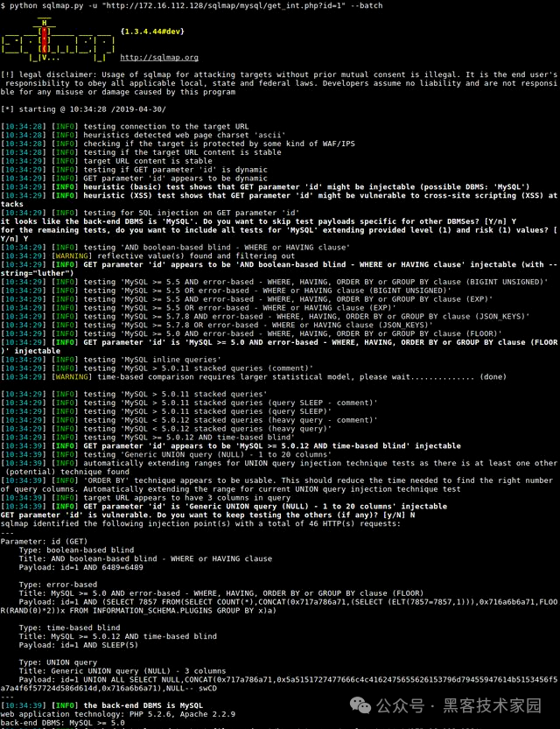Select the 5.7.8 AND error-based JSON_KEYS line

(x=265, y=317)
